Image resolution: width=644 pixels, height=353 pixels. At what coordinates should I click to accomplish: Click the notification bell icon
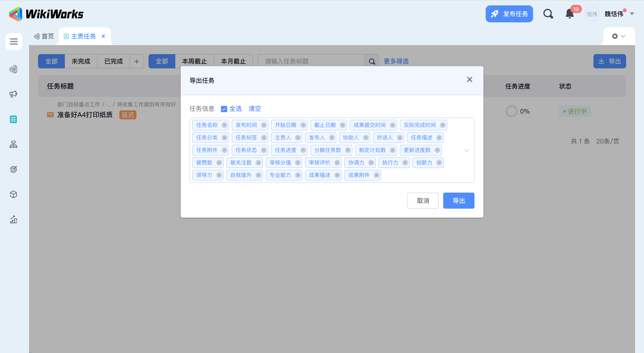(570, 14)
